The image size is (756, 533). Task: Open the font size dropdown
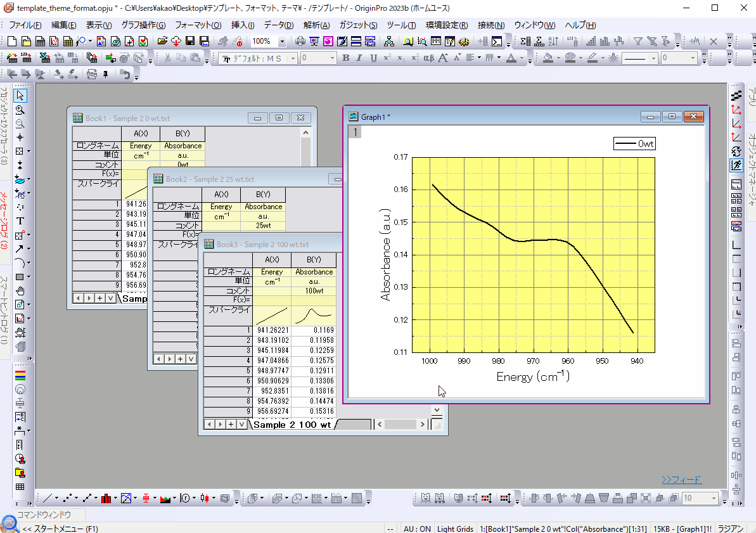pos(332,58)
